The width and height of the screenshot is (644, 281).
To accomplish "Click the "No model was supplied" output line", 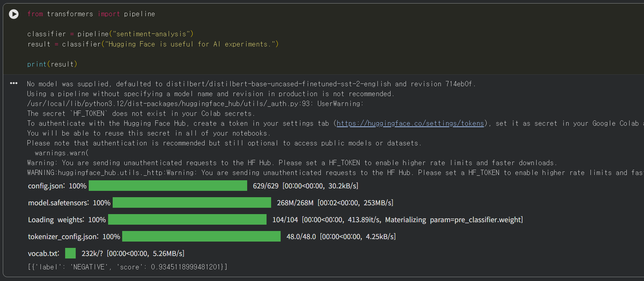I will point(251,84).
